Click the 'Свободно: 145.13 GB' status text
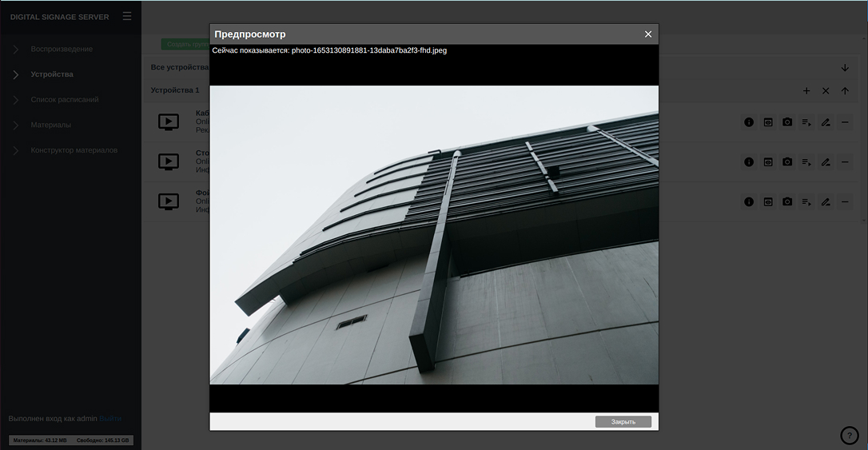The height and width of the screenshot is (450, 868). [102, 440]
